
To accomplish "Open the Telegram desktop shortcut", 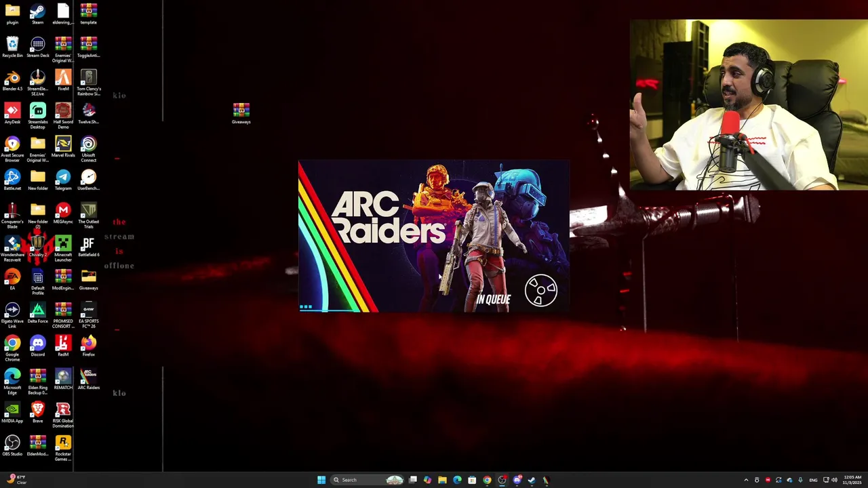I will [63, 180].
